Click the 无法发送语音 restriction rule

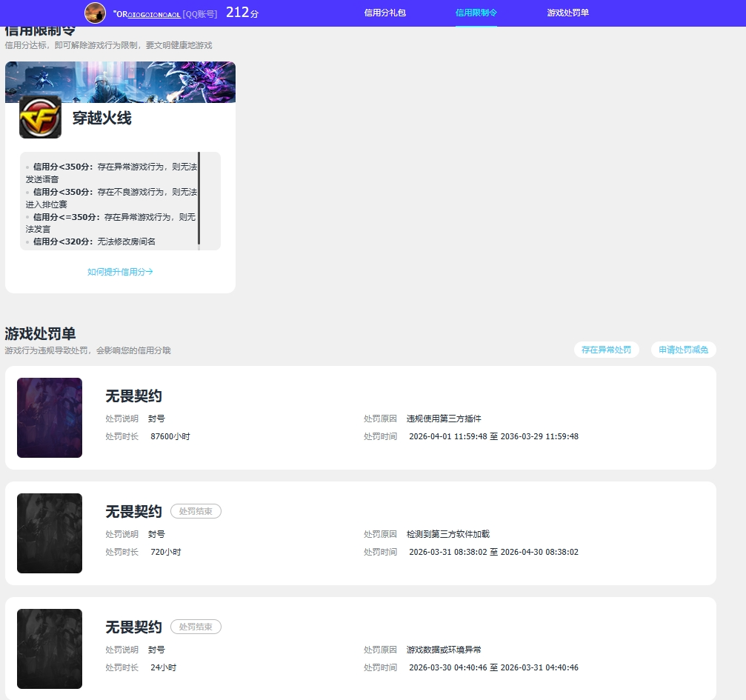(x=111, y=173)
